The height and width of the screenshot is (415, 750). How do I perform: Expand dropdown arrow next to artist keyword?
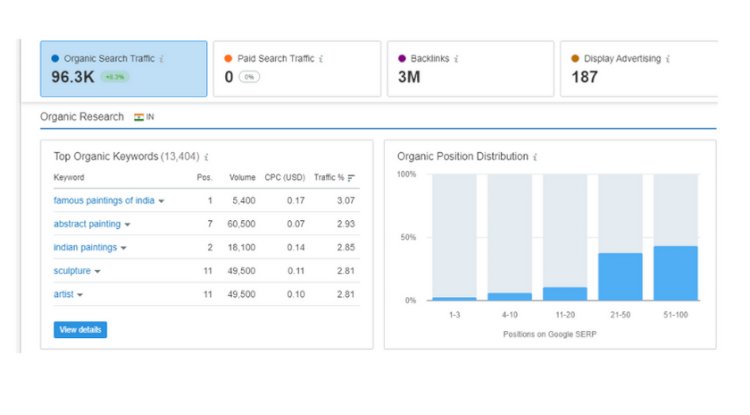click(80, 295)
